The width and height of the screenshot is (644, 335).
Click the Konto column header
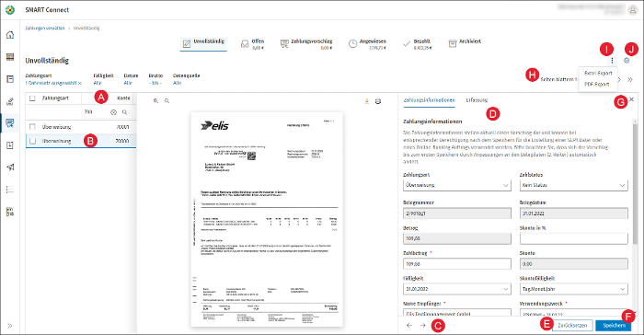click(x=123, y=98)
